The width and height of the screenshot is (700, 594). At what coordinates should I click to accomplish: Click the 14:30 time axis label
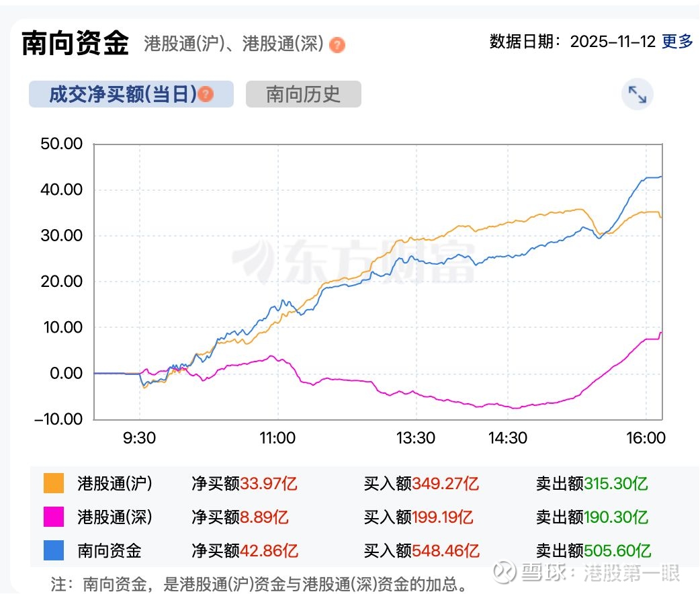tap(508, 438)
